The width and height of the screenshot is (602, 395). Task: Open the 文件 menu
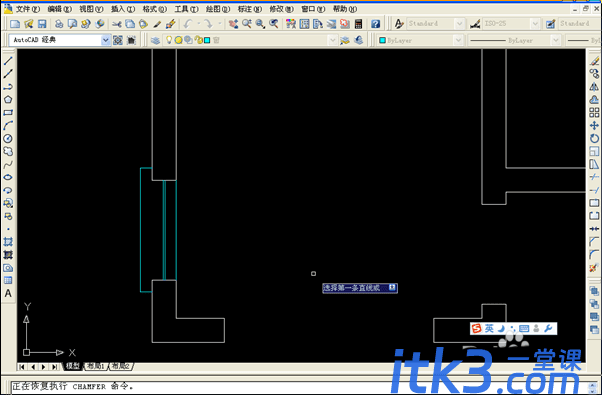point(28,9)
